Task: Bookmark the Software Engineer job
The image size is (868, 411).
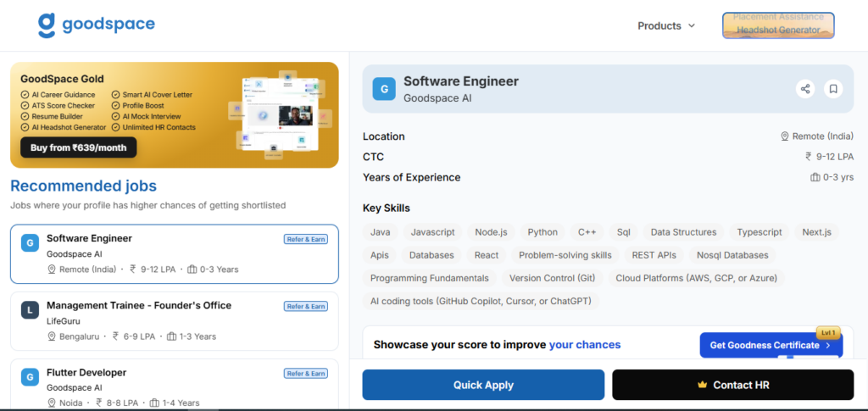Action: click(833, 88)
